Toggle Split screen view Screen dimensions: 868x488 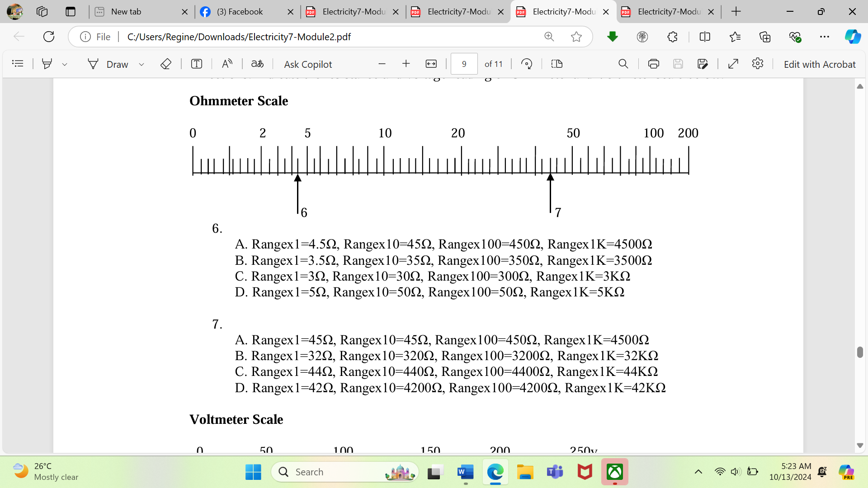click(705, 37)
